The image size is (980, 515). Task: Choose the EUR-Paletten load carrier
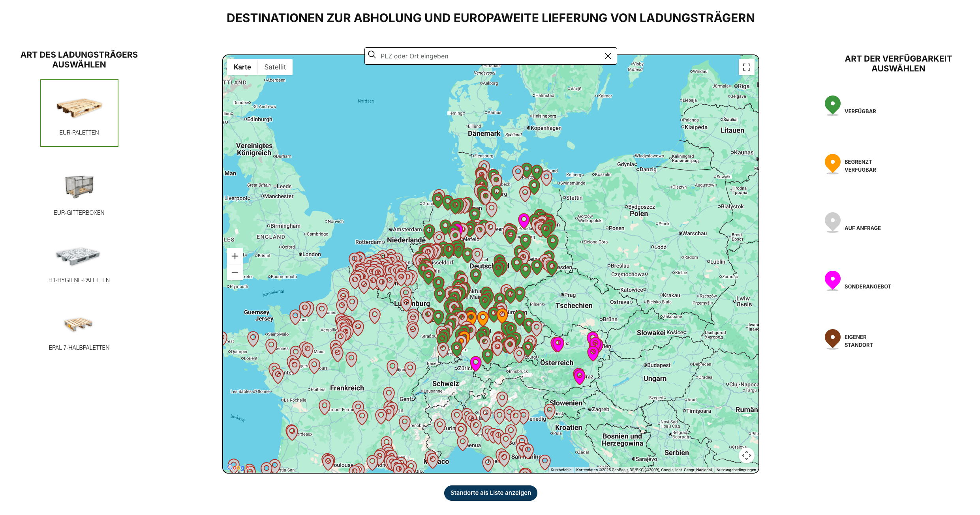(79, 113)
